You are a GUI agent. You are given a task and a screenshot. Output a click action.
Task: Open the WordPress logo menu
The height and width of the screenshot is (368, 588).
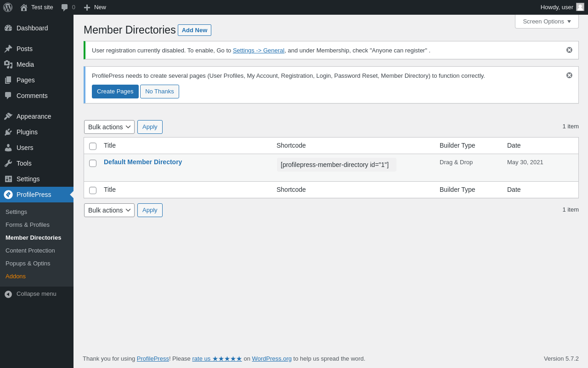[8, 7]
